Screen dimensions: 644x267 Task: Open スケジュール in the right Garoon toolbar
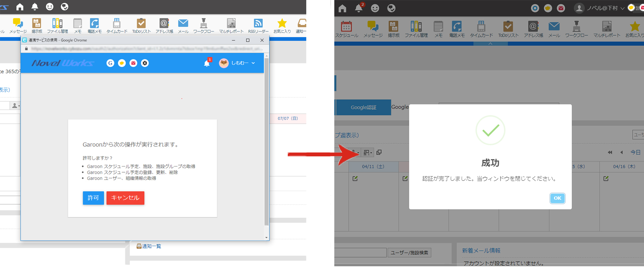[x=346, y=29]
